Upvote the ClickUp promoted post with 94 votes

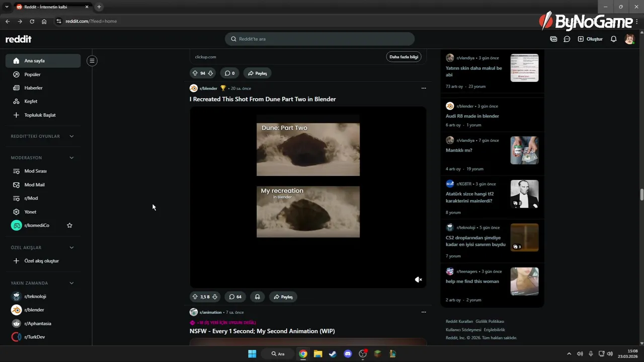click(195, 73)
